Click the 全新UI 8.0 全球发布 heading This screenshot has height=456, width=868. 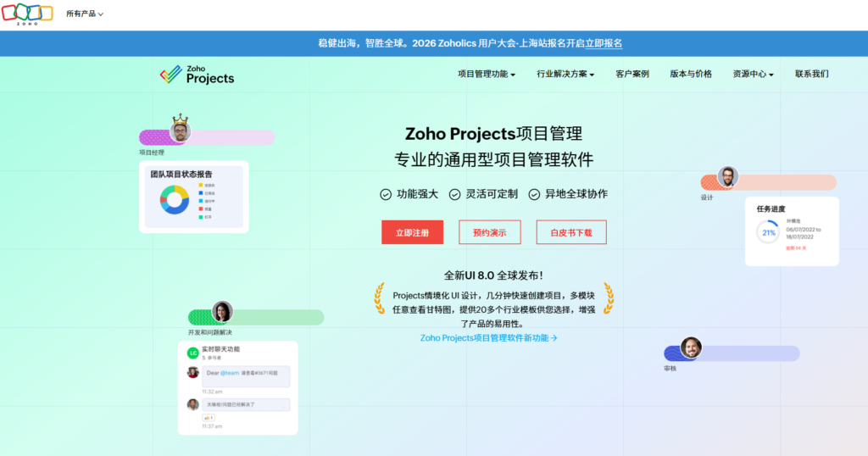(x=494, y=275)
